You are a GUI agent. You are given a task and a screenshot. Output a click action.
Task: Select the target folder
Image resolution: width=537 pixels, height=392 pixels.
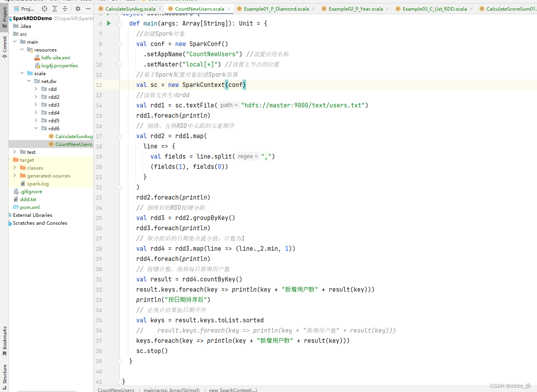(24, 160)
